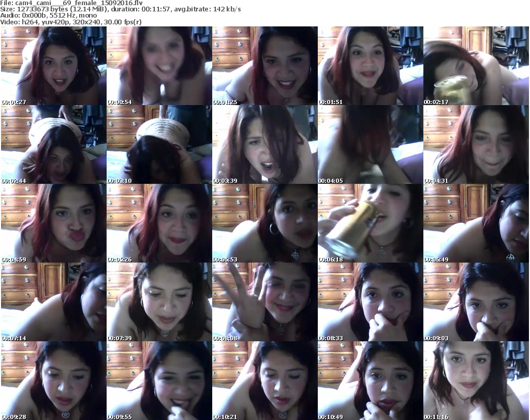Viewport: 530px width, 420px height.
Task: Click the 'Audio: 0x000b, 5512 Hz, mono' line
Action: click(48, 16)
